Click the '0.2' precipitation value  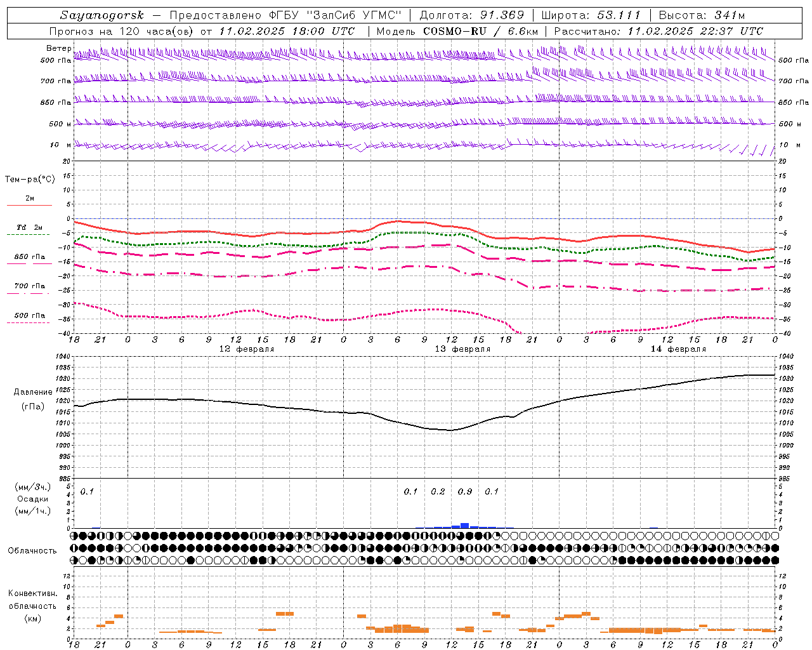438,491
